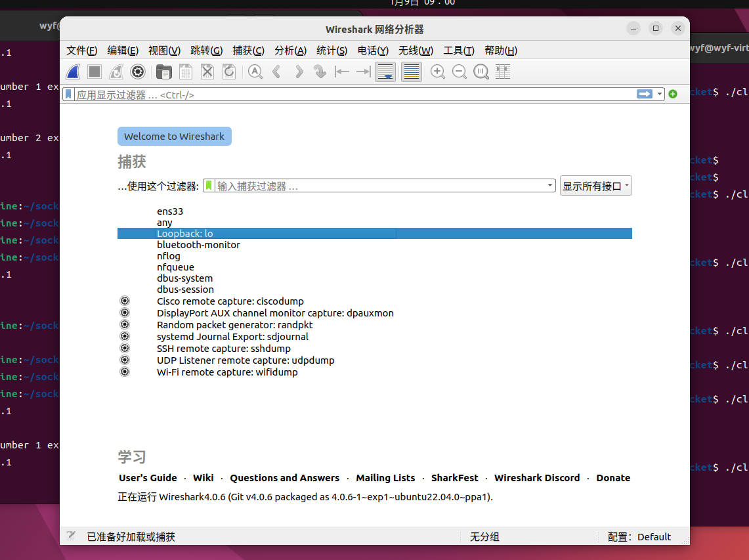Select the dbus-session interface
Viewport: 749px width, 560px height.
click(374, 290)
